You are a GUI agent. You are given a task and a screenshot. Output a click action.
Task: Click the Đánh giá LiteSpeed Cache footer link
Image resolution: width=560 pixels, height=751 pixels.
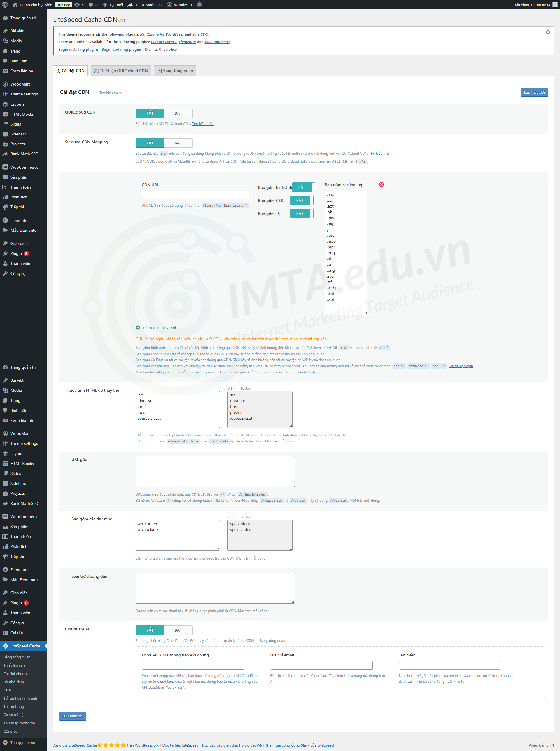click(x=75, y=745)
